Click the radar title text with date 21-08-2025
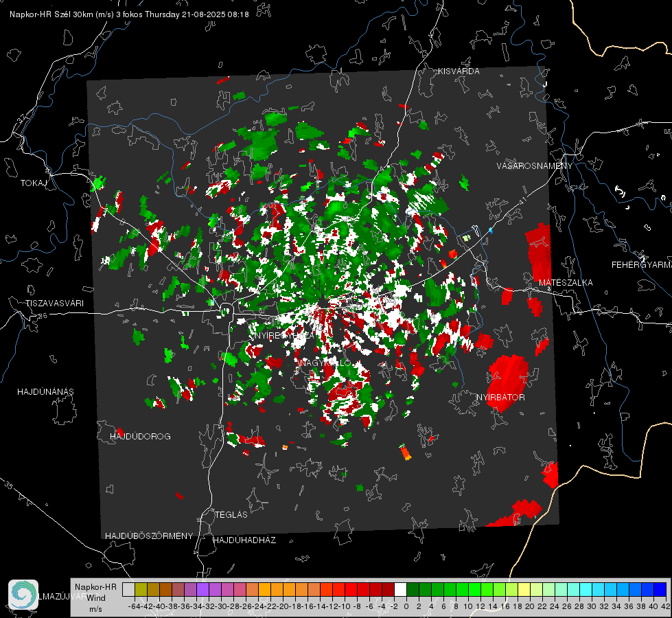 tap(129, 14)
